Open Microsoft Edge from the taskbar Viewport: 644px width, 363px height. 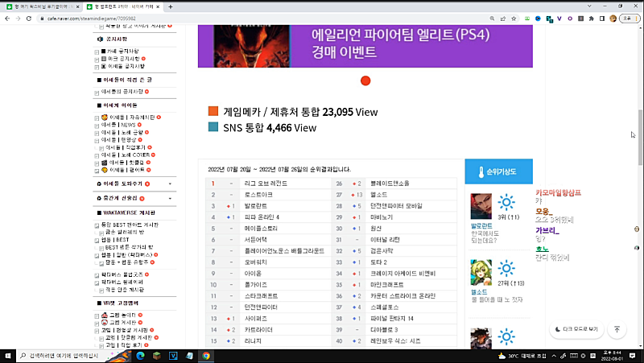click(x=138, y=355)
